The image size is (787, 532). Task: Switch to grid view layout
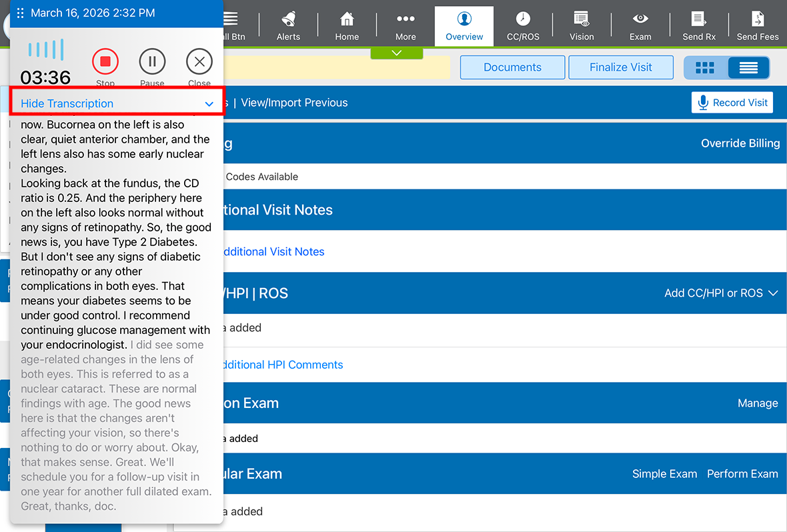[705, 67]
